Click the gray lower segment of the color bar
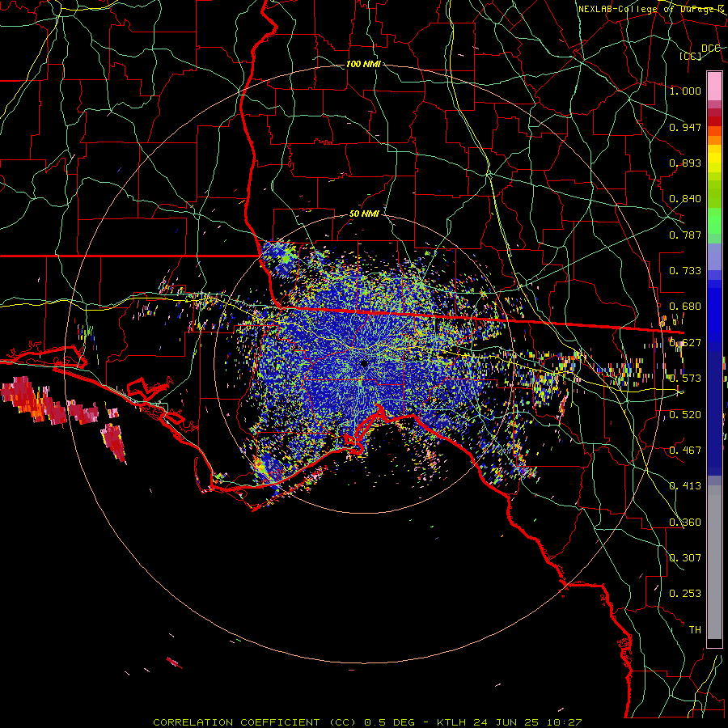Image resolution: width=728 pixels, height=728 pixels. [714, 562]
